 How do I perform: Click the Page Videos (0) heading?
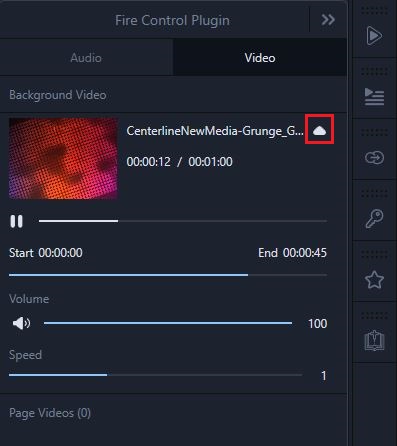click(x=50, y=413)
